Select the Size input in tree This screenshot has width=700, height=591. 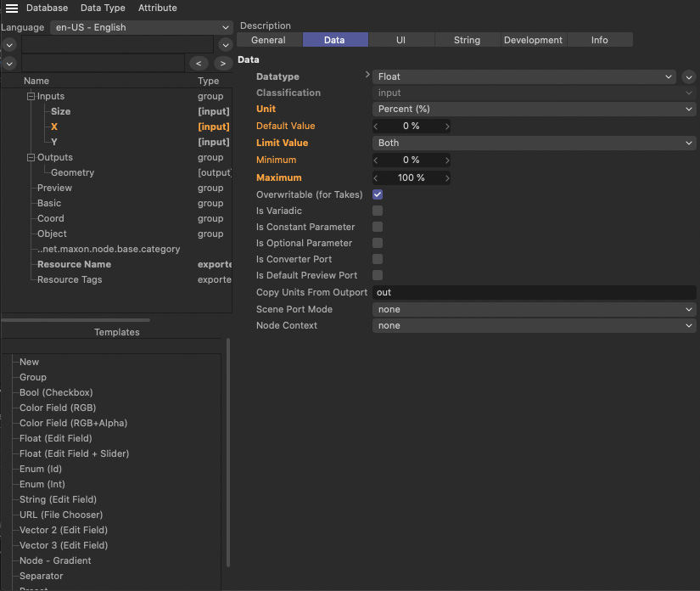click(x=60, y=111)
